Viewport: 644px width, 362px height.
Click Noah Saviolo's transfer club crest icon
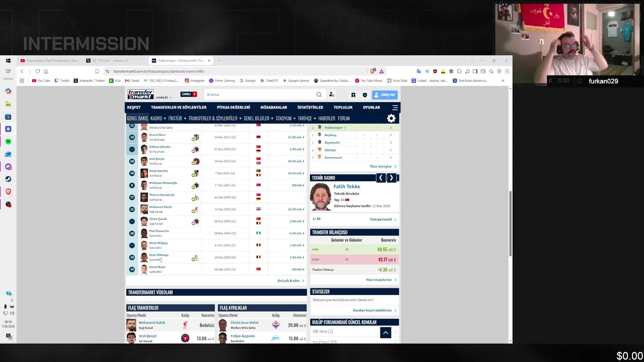pyautogui.click(x=196, y=173)
